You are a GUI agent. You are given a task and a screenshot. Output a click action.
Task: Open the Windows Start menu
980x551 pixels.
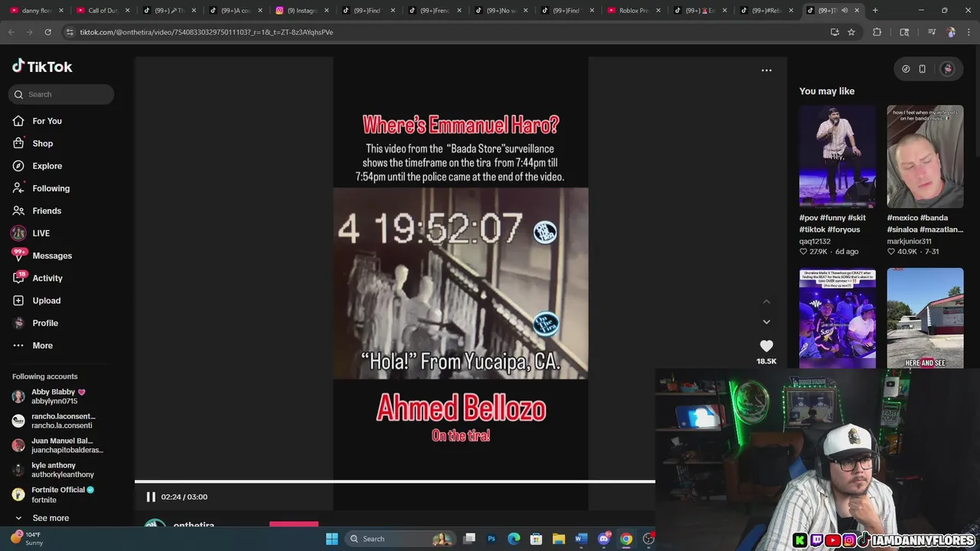[x=332, y=539]
